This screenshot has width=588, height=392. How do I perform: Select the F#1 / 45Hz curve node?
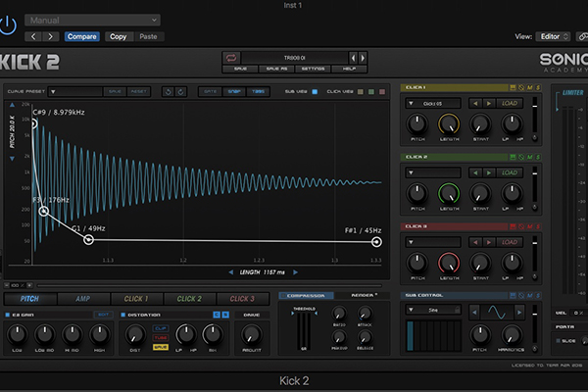(376, 242)
